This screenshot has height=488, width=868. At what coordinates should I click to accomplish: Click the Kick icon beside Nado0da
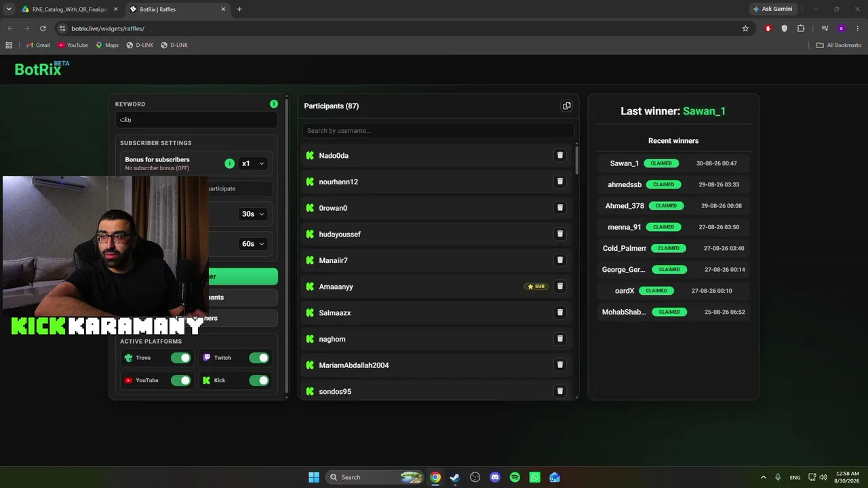click(x=310, y=155)
